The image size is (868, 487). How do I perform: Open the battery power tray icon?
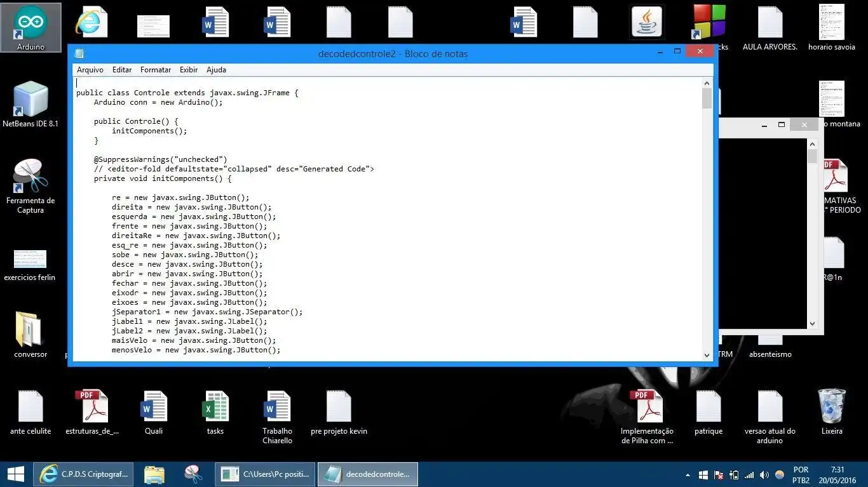click(x=734, y=475)
